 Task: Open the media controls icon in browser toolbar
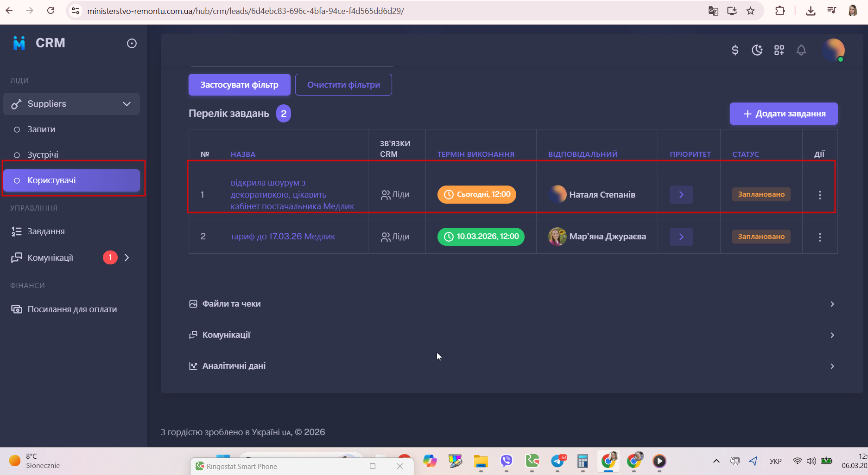pyautogui.click(x=832, y=11)
